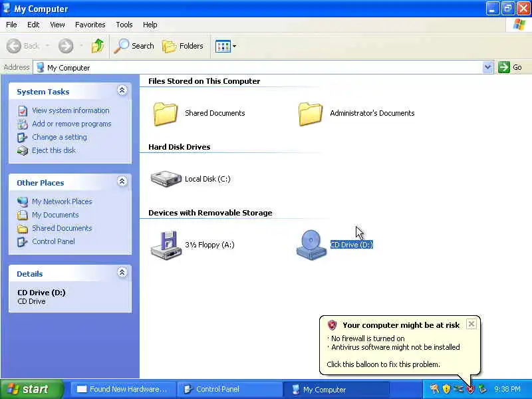Click red Security Center shield tray icon
532x399 pixels.
coord(471,389)
